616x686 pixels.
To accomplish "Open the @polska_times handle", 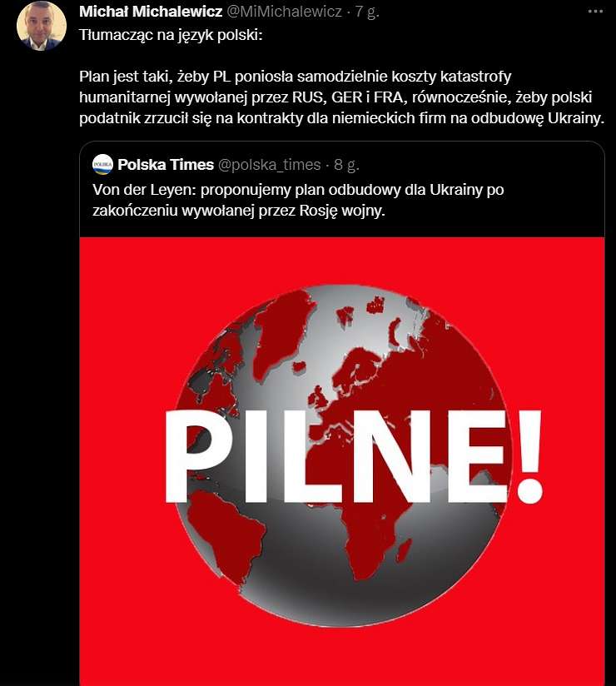I will coord(270,165).
